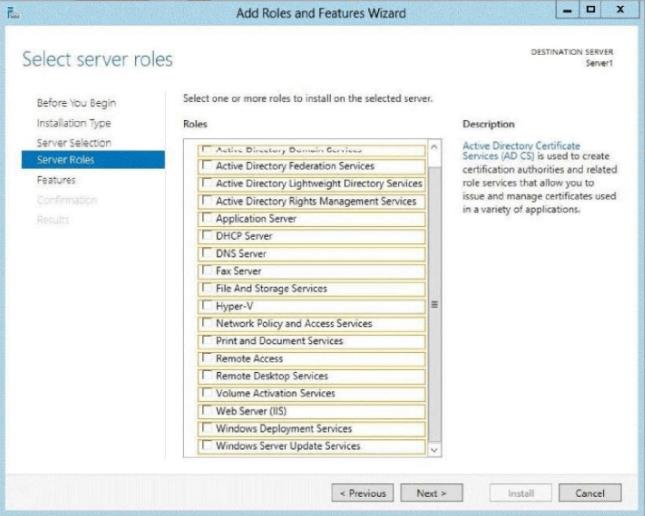
Task: Select the DNS Server role label
Action: pos(241,253)
